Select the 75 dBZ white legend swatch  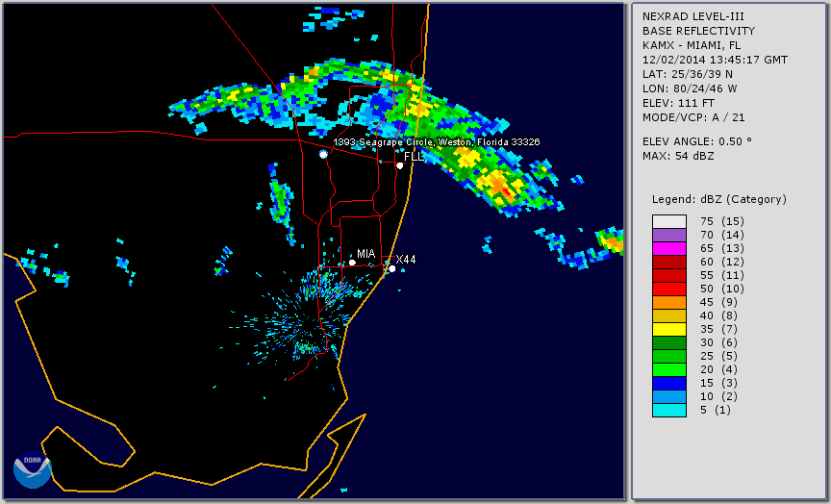669,221
